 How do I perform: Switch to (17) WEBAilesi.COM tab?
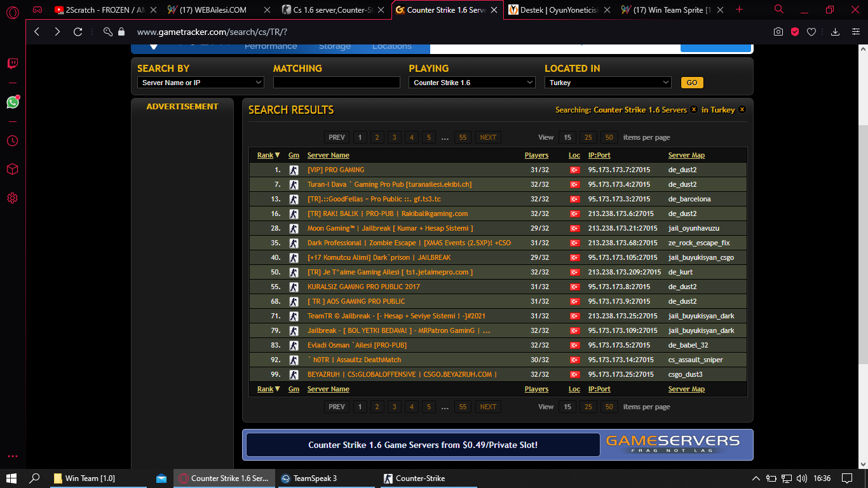219,10
